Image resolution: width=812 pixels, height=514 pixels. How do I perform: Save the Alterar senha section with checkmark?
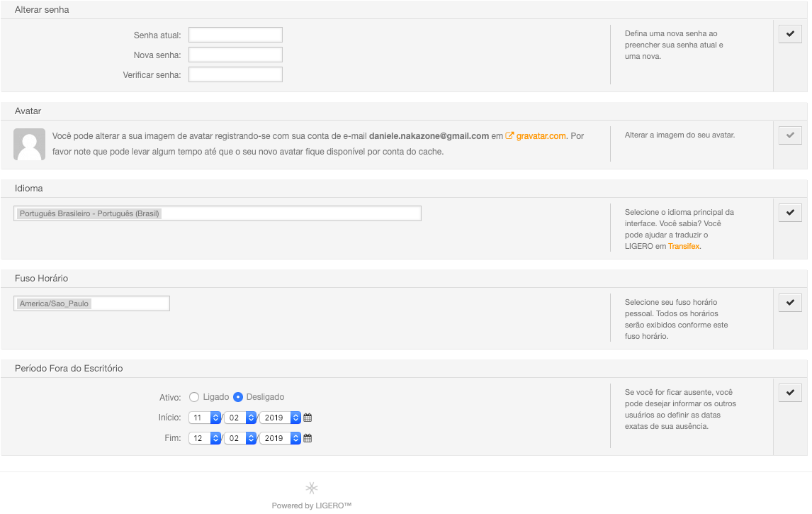tap(790, 34)
